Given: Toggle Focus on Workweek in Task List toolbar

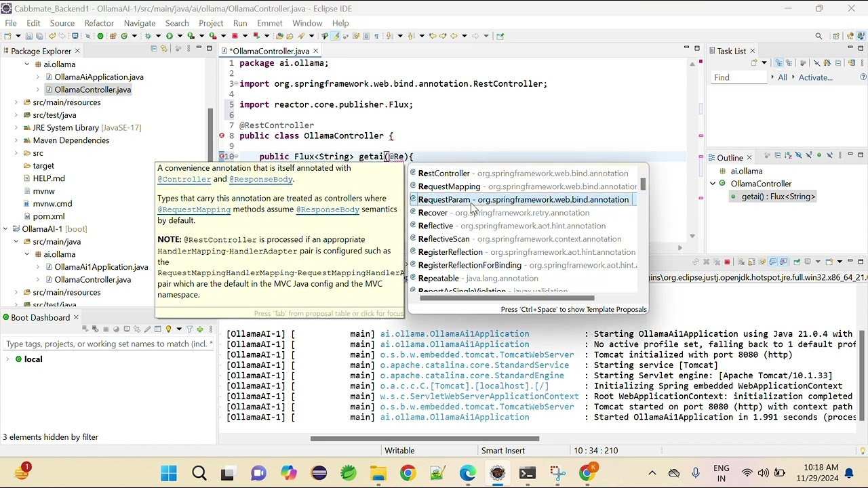Looking at the screenshot, I should pos(803,63).
